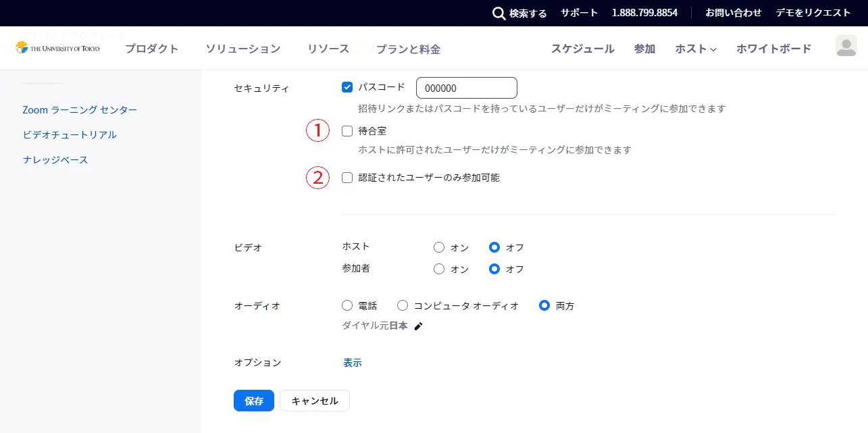This screenshot has width=868, height=433.
Task: Select コンピュータ オーディオ radio button
Action: [403, 305]
